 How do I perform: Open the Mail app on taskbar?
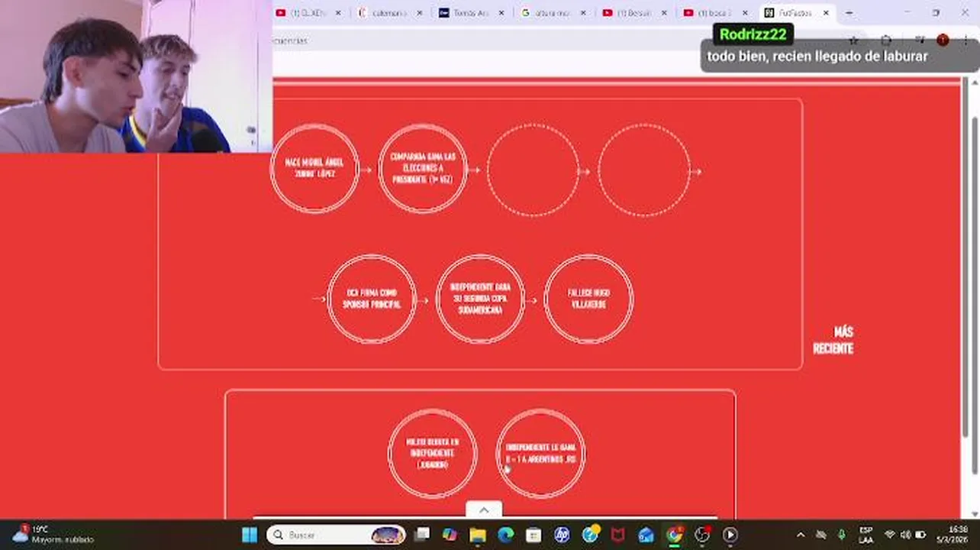click(646, 535)
